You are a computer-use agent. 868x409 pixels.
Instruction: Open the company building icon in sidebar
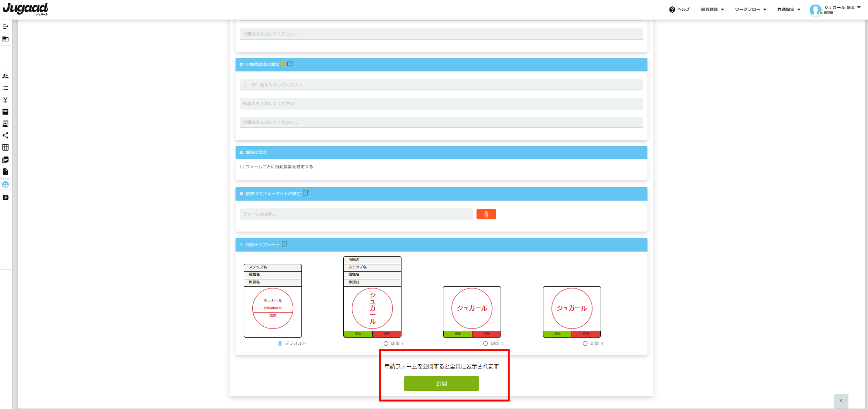[5, 39]
